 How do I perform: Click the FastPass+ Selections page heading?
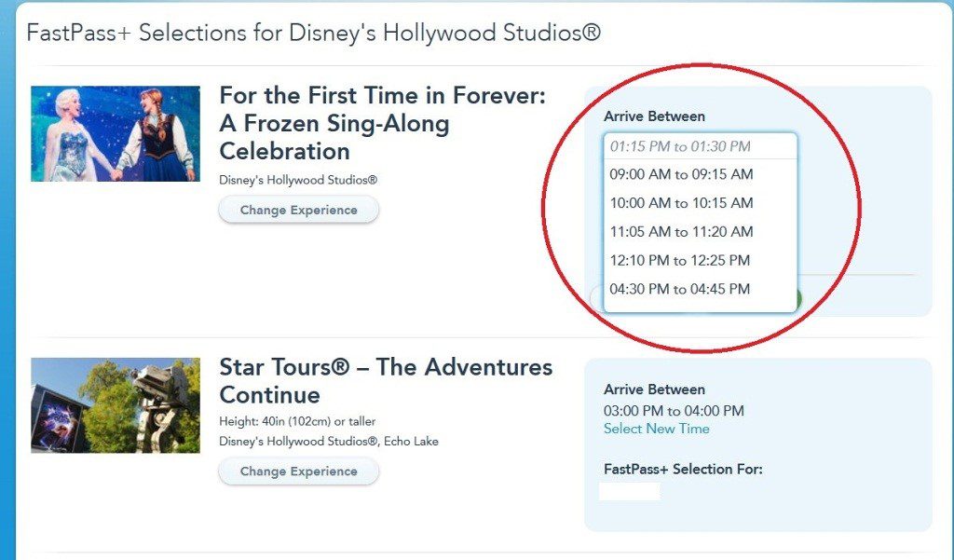tap(313, 33)
